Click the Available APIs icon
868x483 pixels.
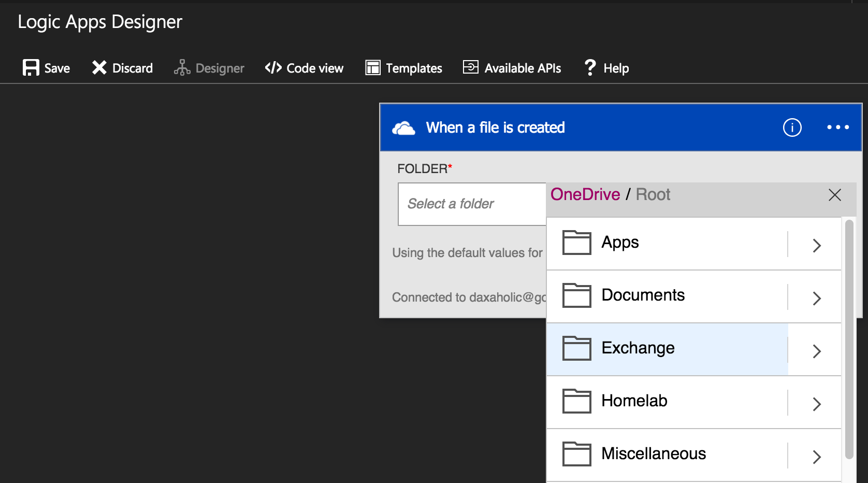tap(470, 67)
